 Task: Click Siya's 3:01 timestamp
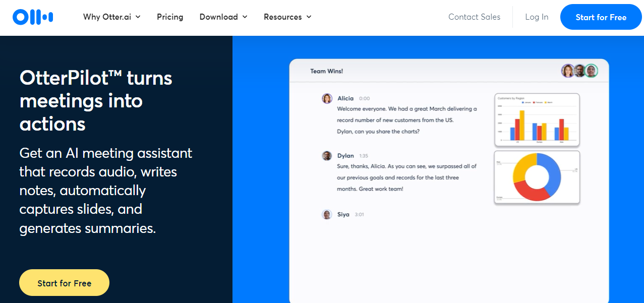359,215
